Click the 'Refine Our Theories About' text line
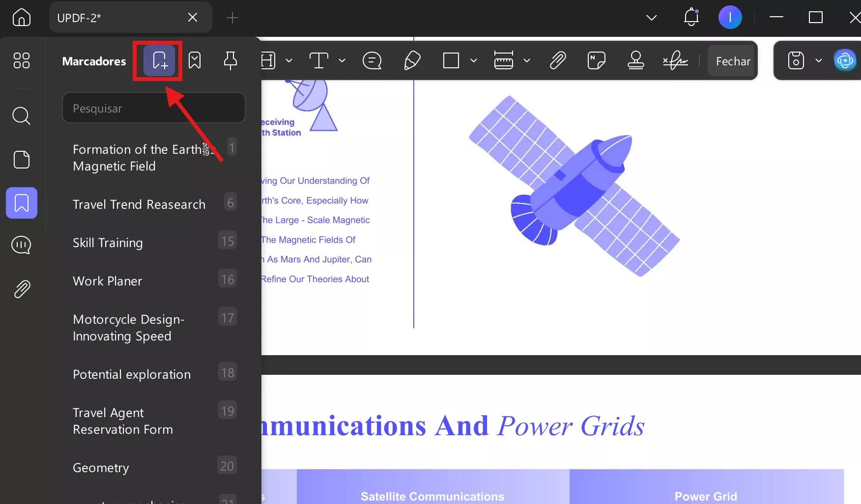The width and height of the screenshot is (861, 504). pos(315,279)
